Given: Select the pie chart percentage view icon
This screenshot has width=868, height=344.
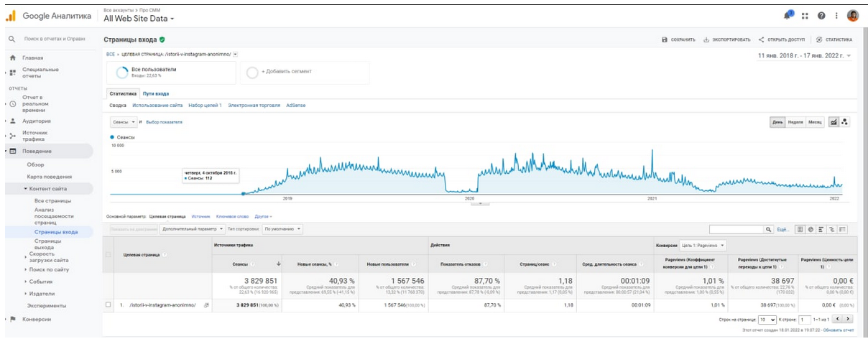Looking at the screenshot, I should point(811,229).
